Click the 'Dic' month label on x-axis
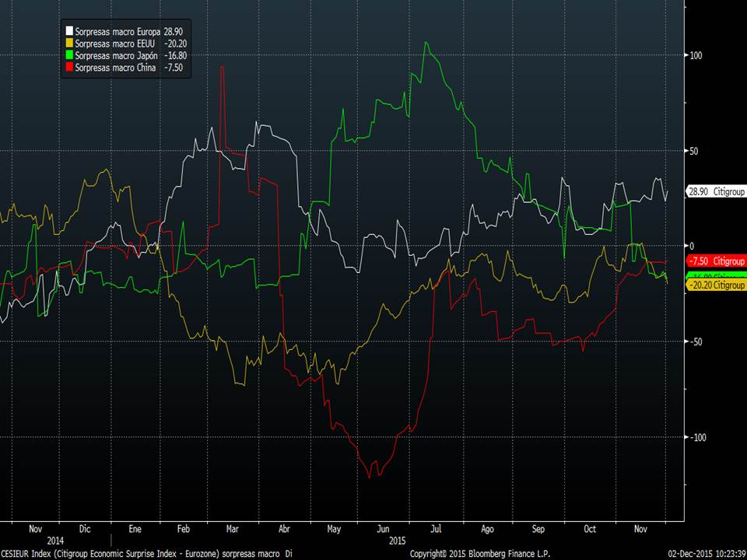 click(x=85, y=529)
